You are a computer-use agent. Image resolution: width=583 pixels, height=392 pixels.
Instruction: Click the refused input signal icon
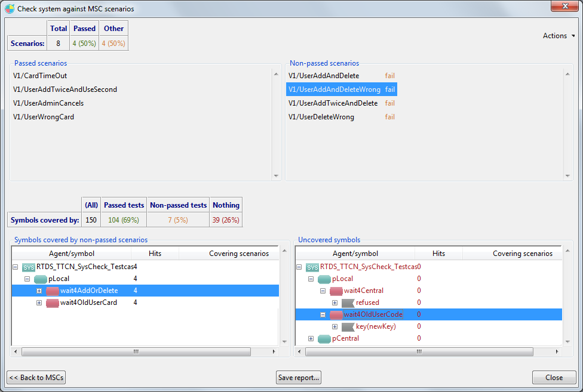click(x=348, y=303)
